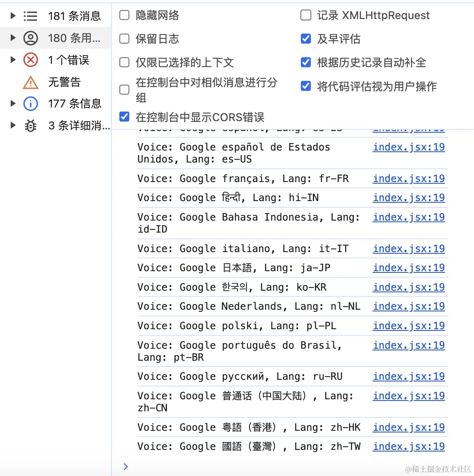Viewport: 474px width, 476px height.
Task: Select the 3 条详细消 sidebar filter
Action: tap(56, 125)
